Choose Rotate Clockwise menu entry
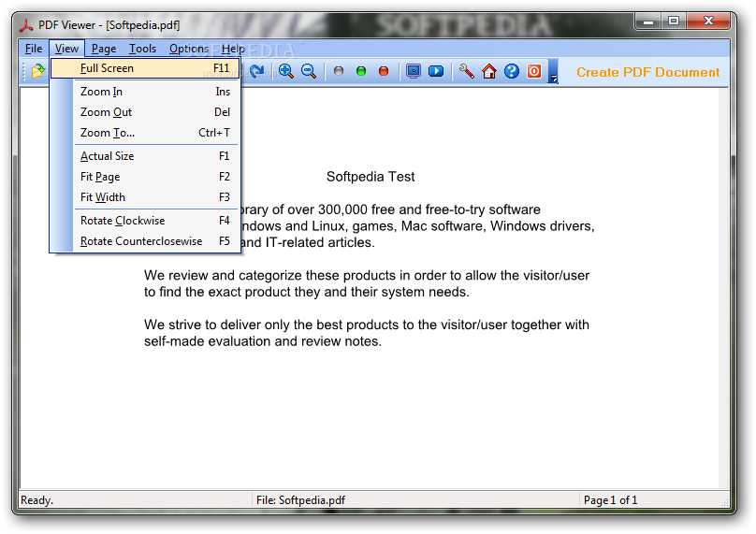Viewport: 756px width, 534px height. (145, 221)
